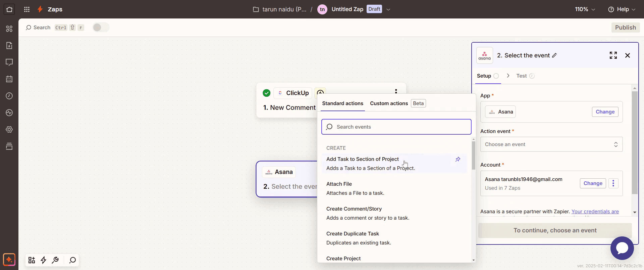Select the Asana action step card
Image resolution: width=644 pixels, height=270 pixels.
click(x=287, y=179)
